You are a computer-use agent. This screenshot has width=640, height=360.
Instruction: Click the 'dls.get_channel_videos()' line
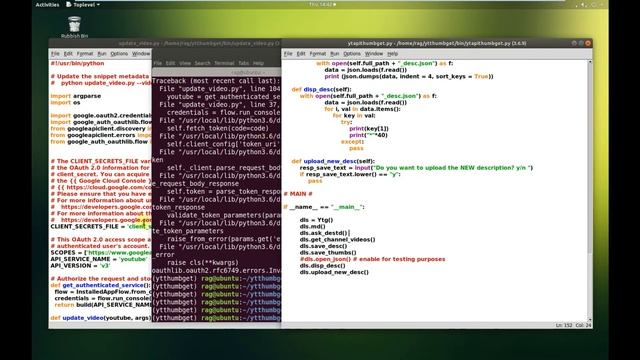pyautogui.click(x=337, y=240)
